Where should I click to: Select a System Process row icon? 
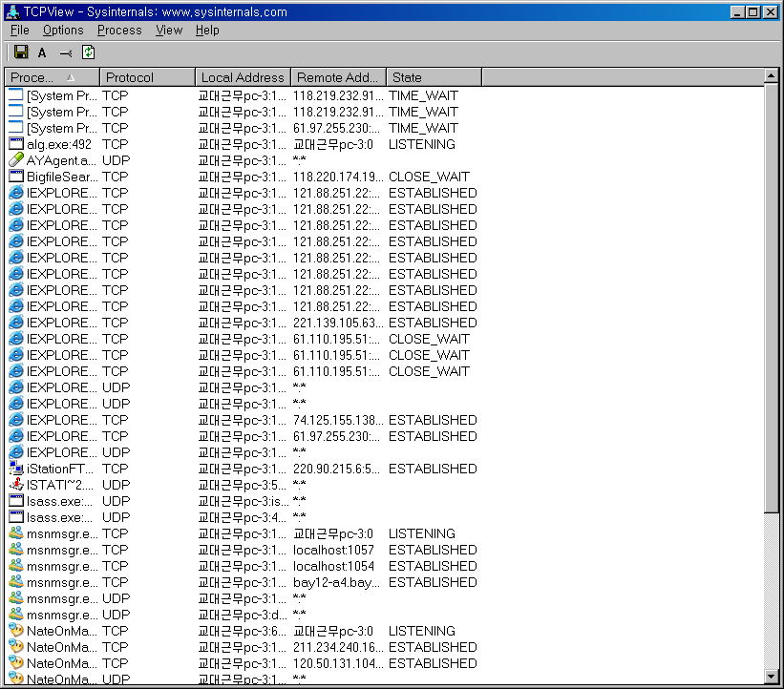15,95
